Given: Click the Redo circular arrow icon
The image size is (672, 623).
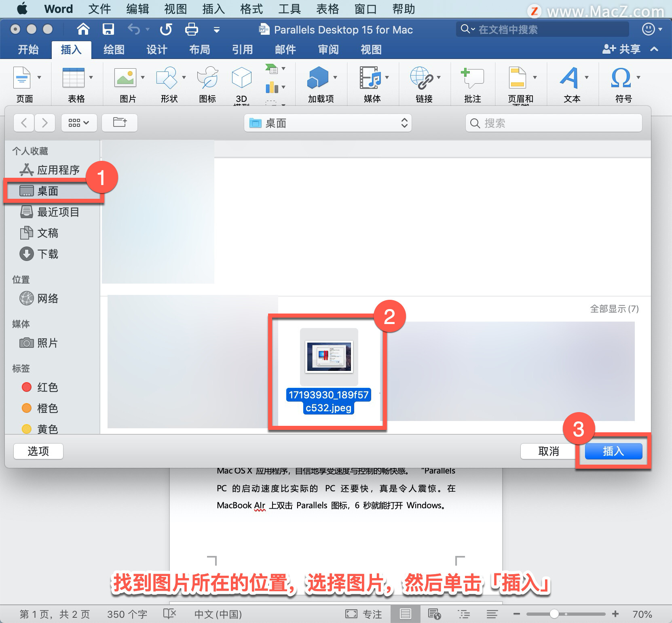Looking at the screenshot, I should tap(166, 29).
